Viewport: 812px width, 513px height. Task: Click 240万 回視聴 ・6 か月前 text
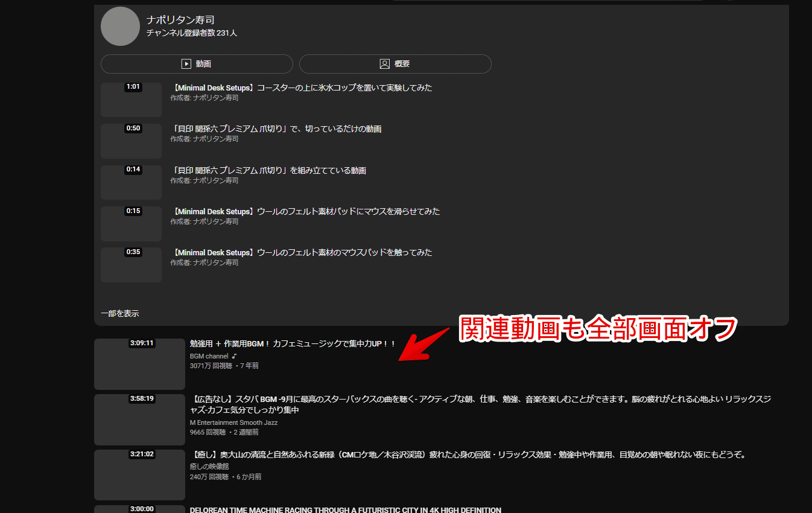226,477
